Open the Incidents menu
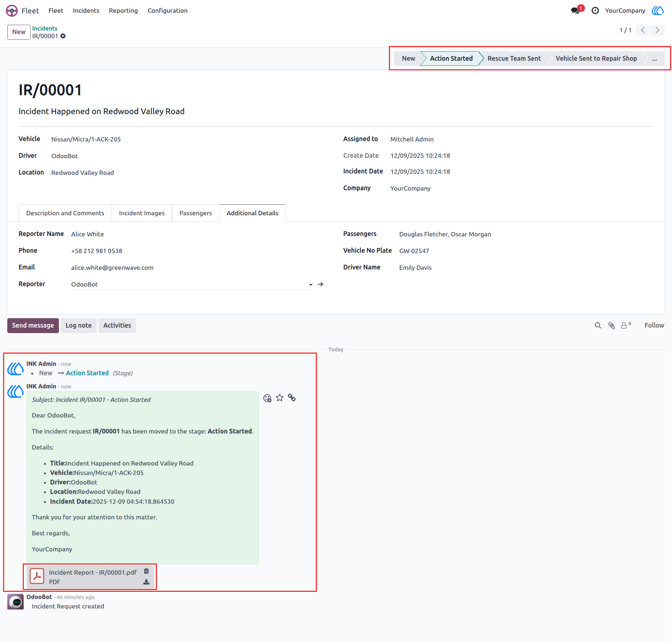Image resolution: width=672 pixels, height=644 pixels. pyautogui.click(x=86, y=11)
